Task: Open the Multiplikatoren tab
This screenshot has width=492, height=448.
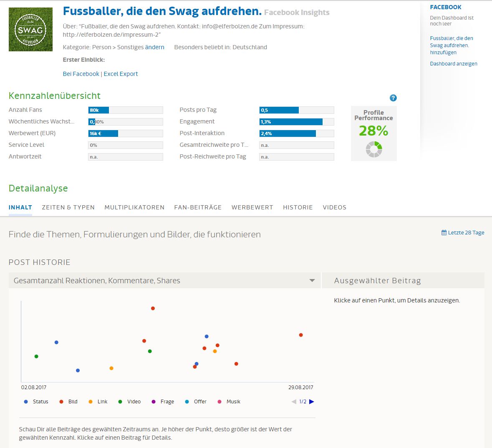Action: [134, 207]
